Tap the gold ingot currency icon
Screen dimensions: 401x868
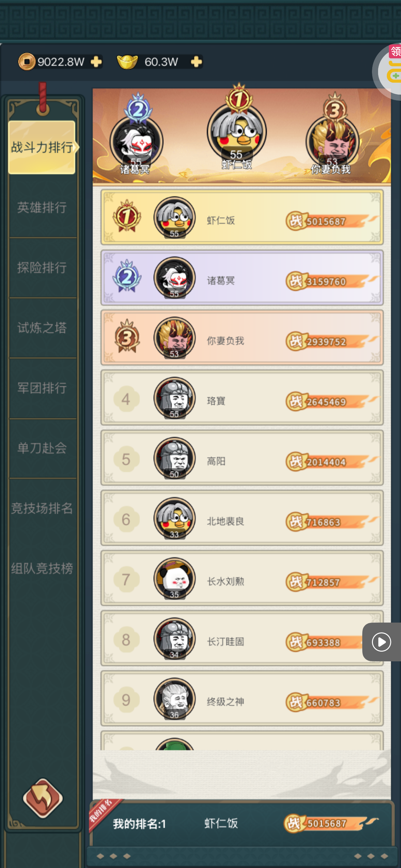click(127, 62)
